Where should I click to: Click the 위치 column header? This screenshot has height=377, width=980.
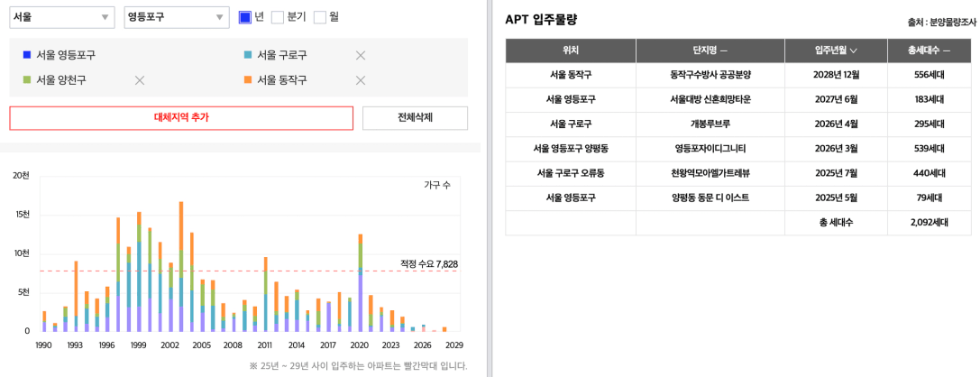[571, 51]
